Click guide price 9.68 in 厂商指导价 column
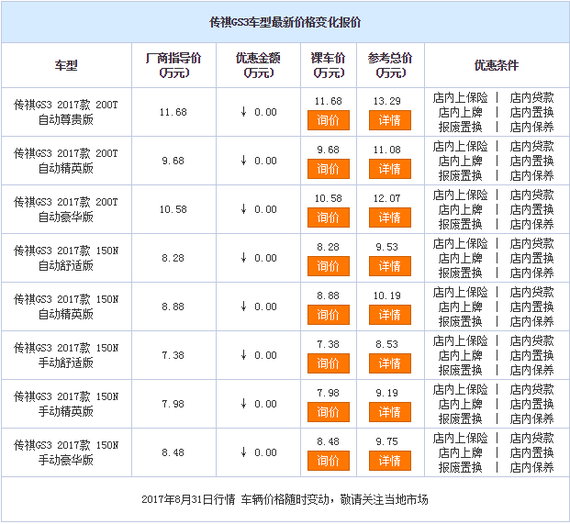 point(173,161)
